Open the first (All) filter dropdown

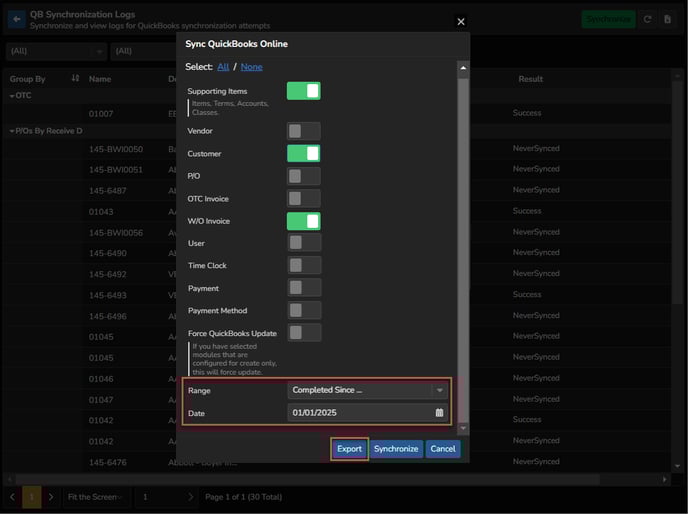coord(56,51)
